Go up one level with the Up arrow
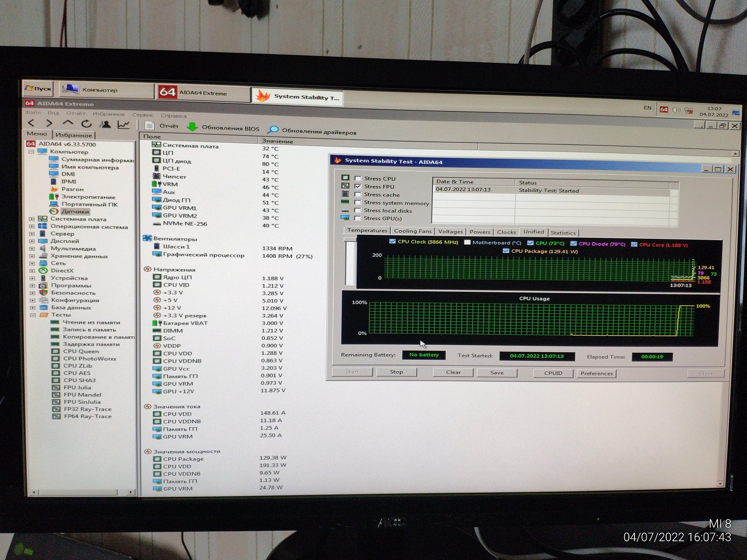Screen dimensions: 747x560 point(68,123)
